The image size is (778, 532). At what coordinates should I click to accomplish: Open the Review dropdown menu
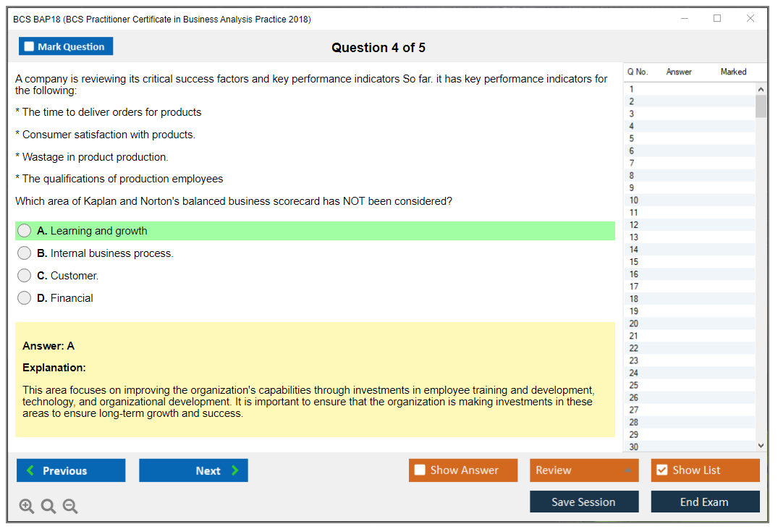(x=584, y=470)
